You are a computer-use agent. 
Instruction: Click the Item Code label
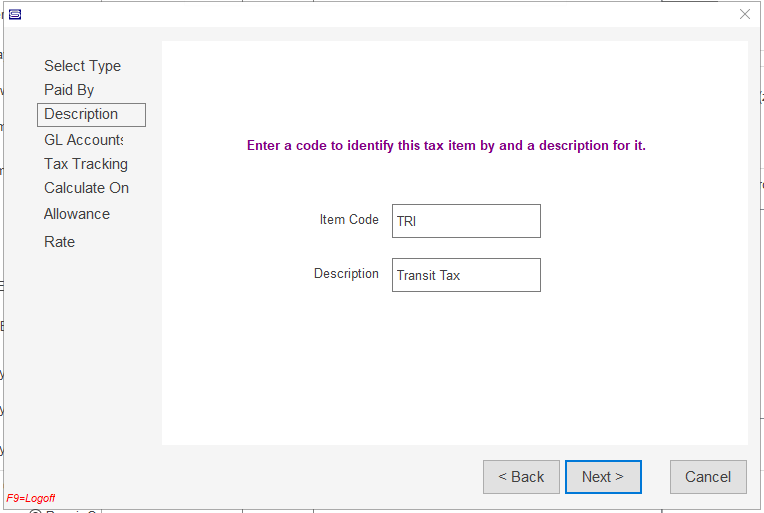click(349, 220)
